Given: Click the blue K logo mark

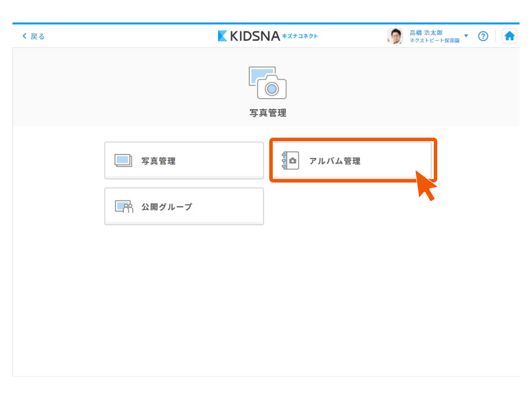Looking at the screenshot, I should [x=222, y=36].
